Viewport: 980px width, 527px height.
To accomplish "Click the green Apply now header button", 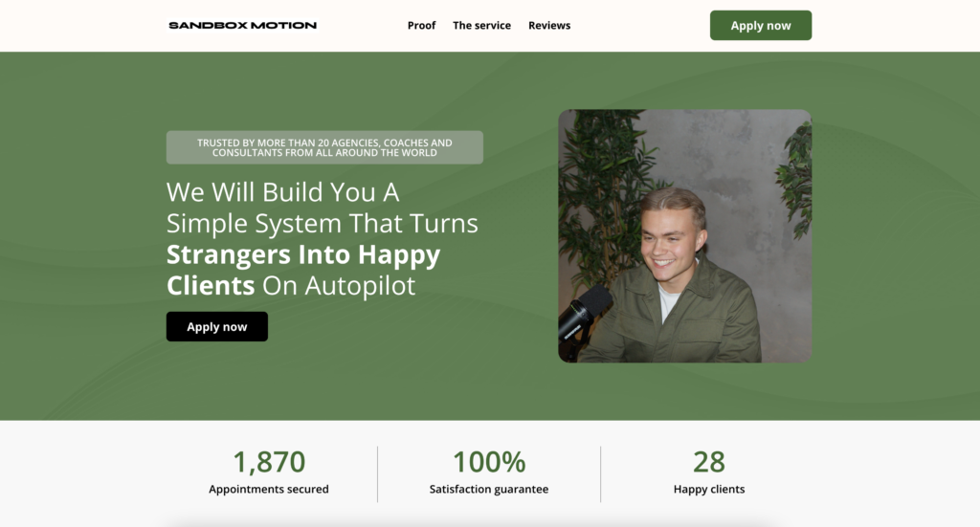I will tap(761, 26).
